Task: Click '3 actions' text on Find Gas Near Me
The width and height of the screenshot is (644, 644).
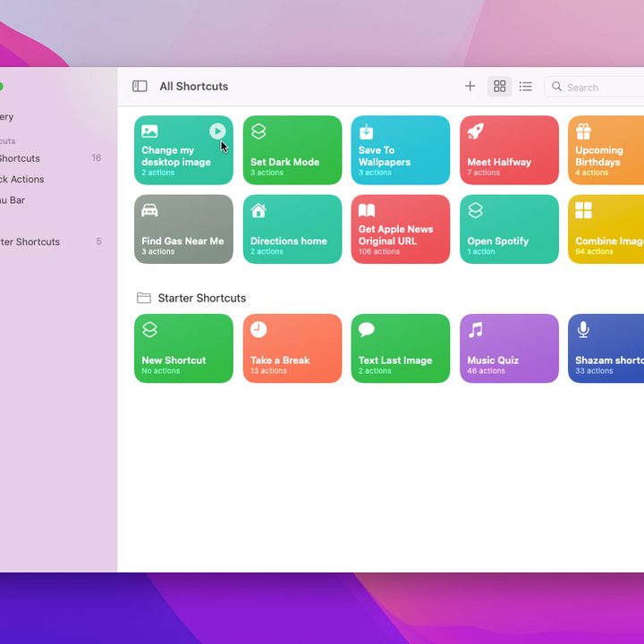Action: click(x=157, y=251)
